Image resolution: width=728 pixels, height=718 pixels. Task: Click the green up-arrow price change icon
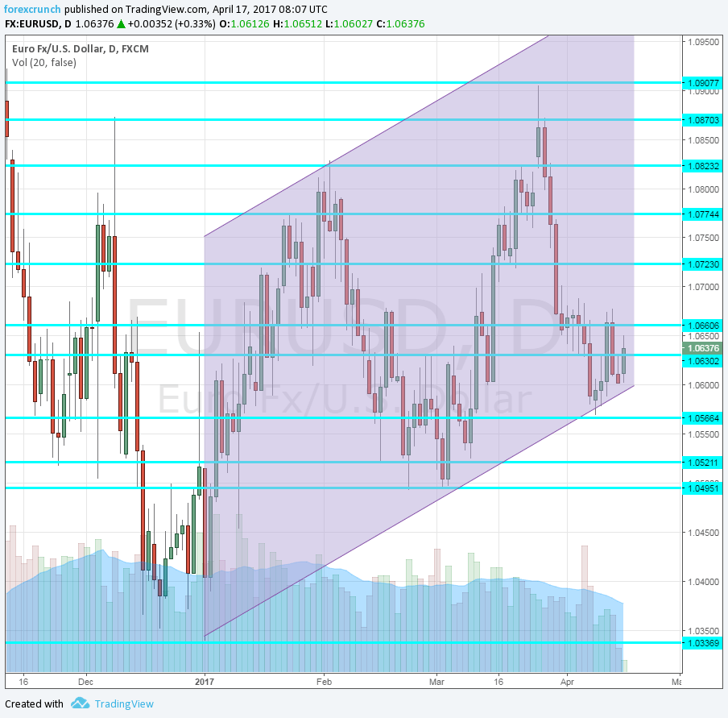(x=120, y=23)
